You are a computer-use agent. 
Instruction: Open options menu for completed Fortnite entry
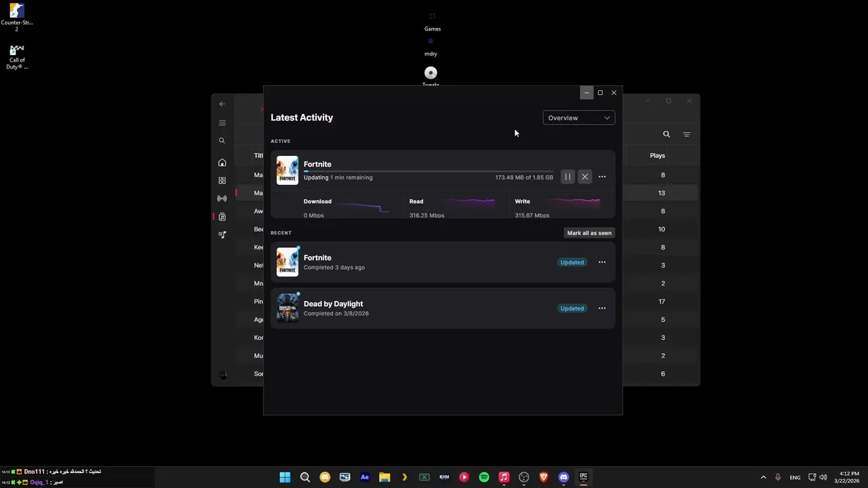602,262
